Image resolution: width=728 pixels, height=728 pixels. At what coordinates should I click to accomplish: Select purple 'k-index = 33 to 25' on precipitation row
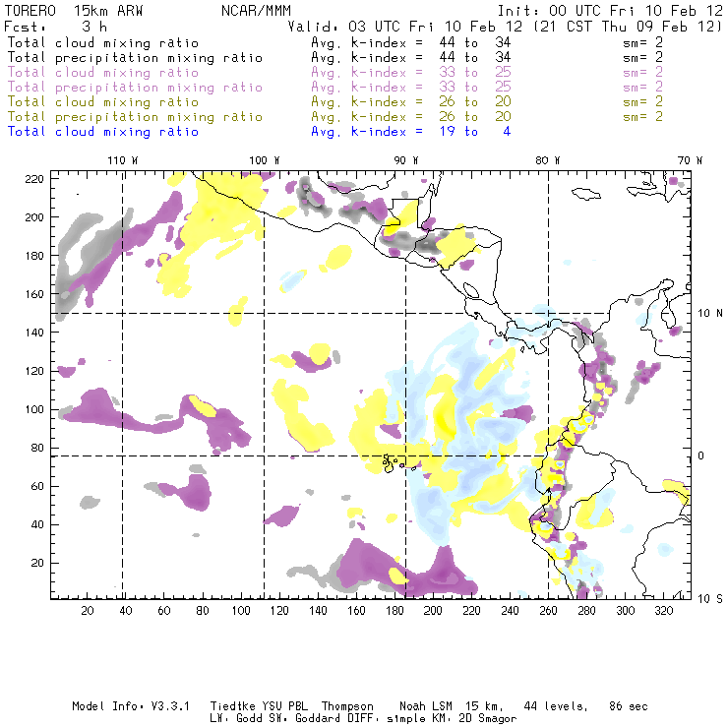click(x=431, y=88)
